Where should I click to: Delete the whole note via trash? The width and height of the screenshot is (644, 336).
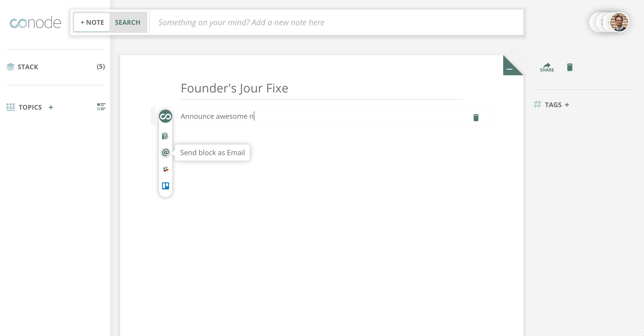[x=570, y=67]
